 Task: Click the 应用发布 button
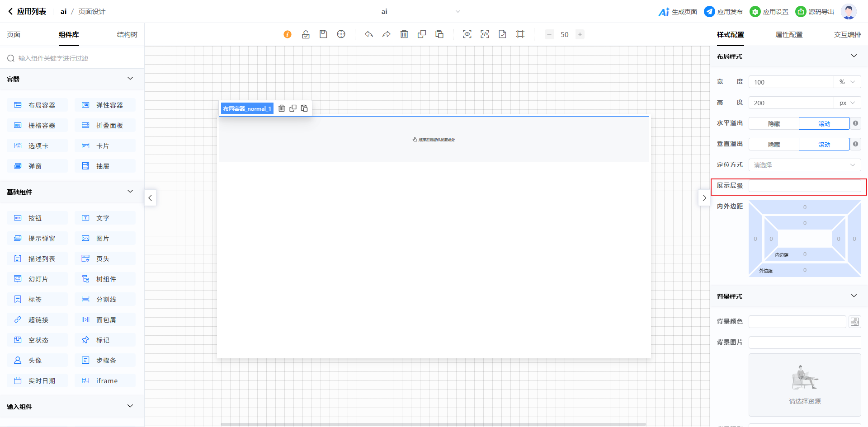coord(723,12)
